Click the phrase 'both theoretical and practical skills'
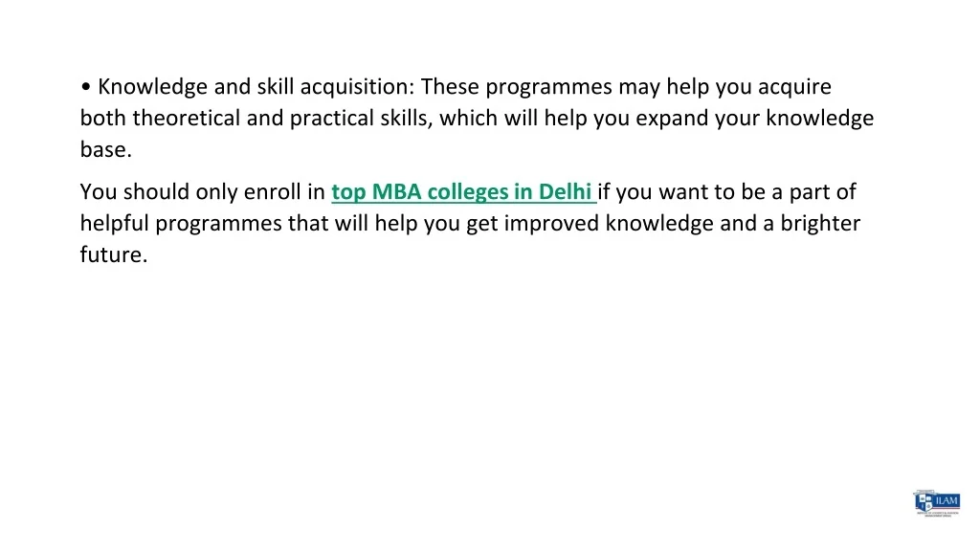Screen dimensions: 980x551 [256, 119]
